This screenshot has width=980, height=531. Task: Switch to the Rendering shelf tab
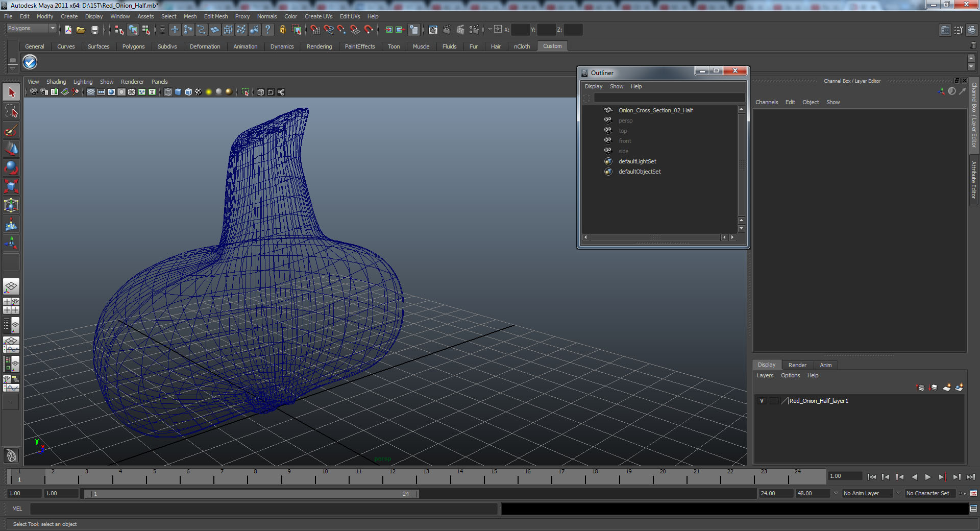click(x=319, y=46)
